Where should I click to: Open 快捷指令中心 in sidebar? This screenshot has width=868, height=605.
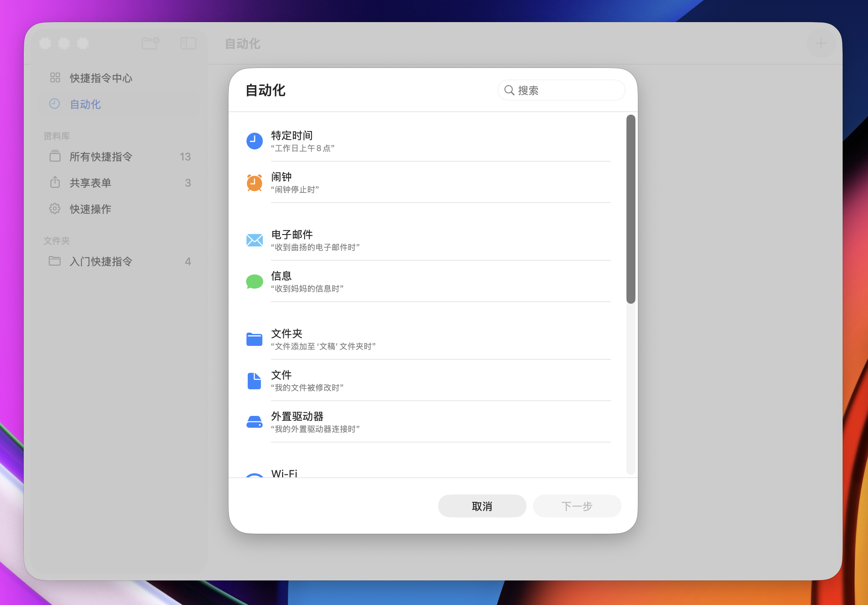[x=101, y=78]
